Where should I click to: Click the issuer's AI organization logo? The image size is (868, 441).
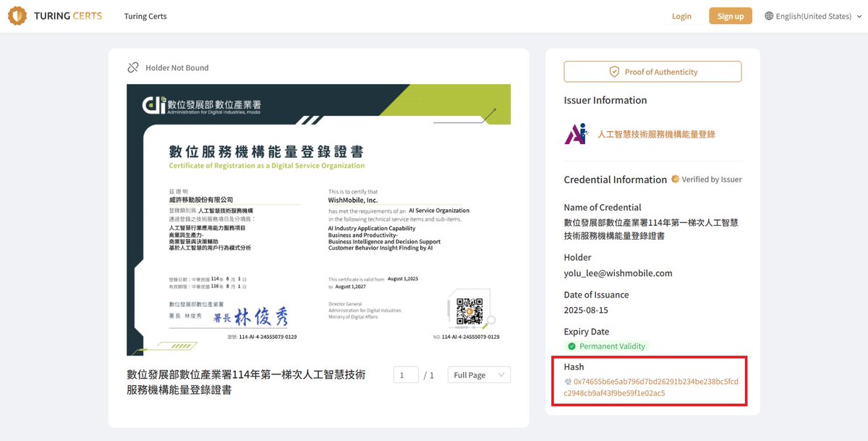tap(578, 133)
